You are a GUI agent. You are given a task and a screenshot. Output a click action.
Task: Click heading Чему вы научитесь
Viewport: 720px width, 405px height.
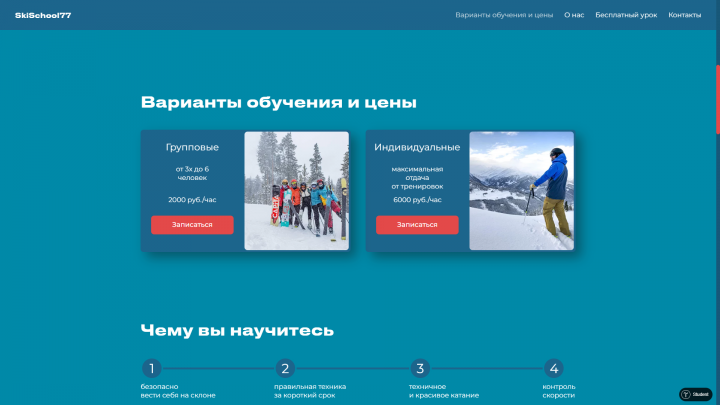click(x=237, y=330)
